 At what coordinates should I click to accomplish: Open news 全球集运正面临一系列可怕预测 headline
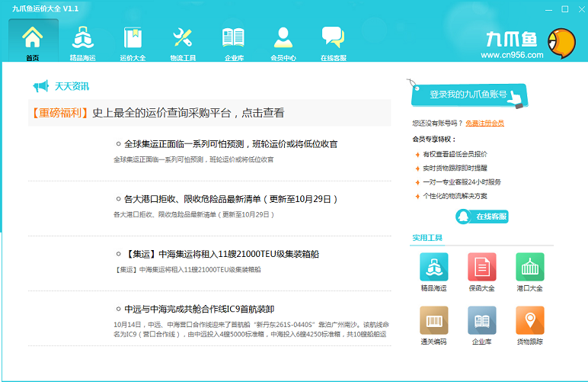pyautogui.click(x=231, y=144)
